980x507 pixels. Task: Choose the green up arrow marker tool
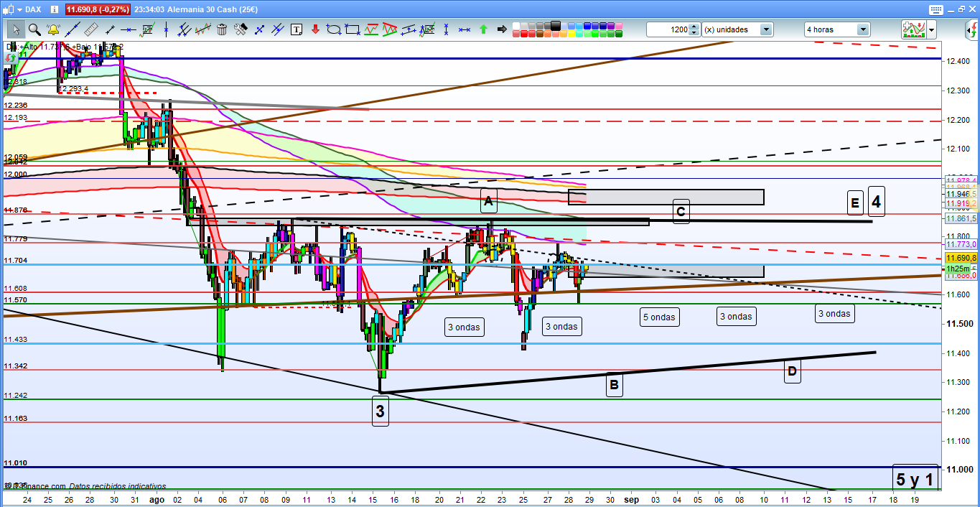click(x=483, y=29)
